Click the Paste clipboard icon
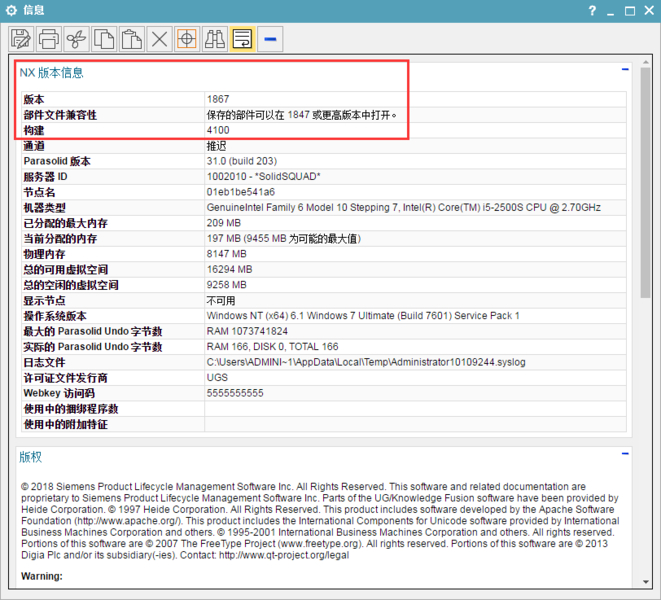661x600 pixels. click(x=132, y=39)
